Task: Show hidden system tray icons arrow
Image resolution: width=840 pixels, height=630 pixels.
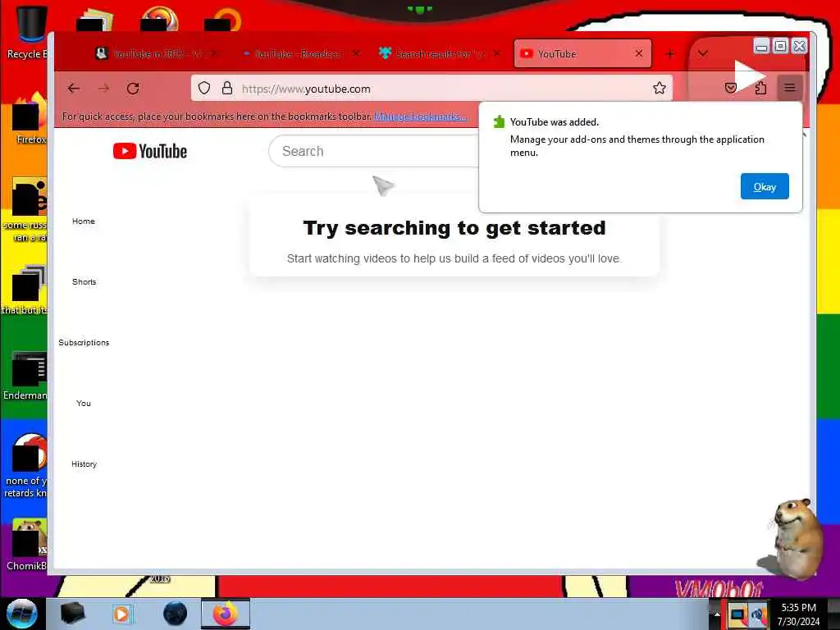Action: [717, 614]
